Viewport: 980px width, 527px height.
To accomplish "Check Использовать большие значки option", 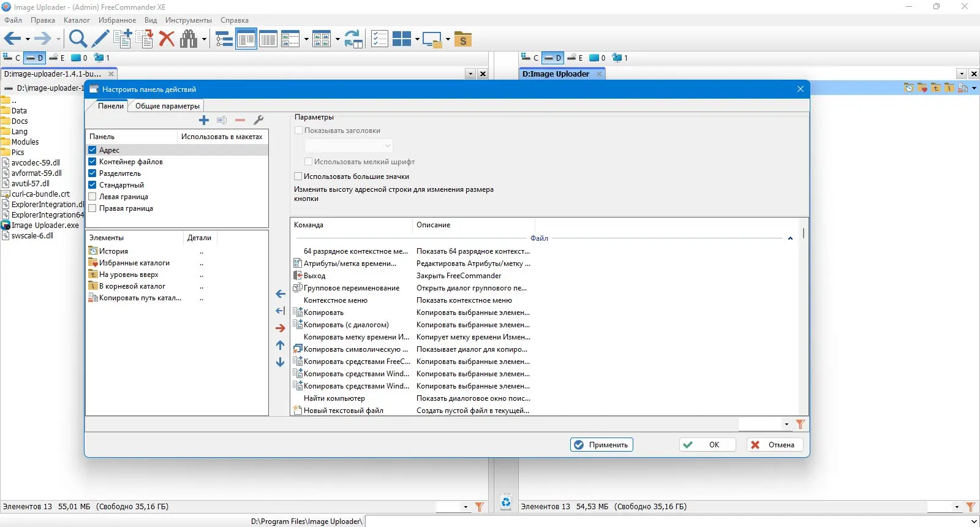I will (298, 176).
